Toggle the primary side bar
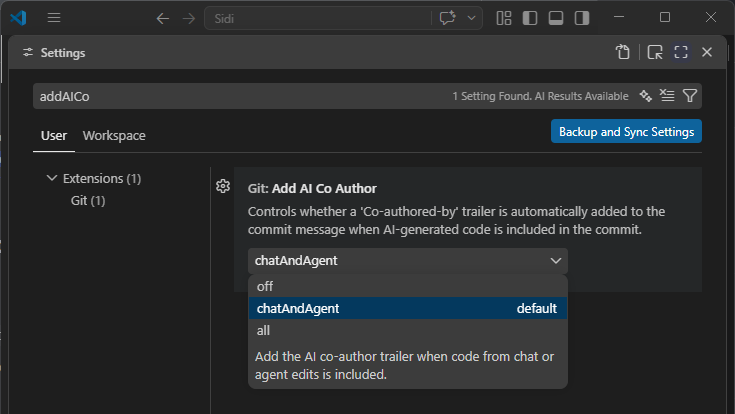Image resolution: width=735 pixels, height=414 pixels. click(x=530, y=18)
